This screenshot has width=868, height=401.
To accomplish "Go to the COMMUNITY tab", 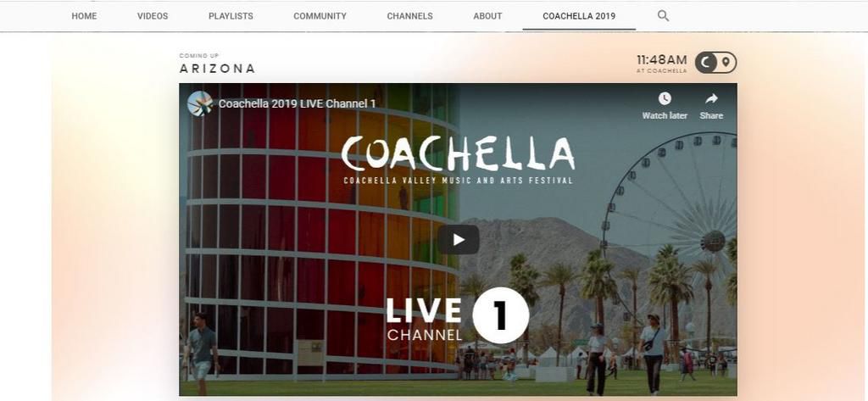I will click(320, 16).
